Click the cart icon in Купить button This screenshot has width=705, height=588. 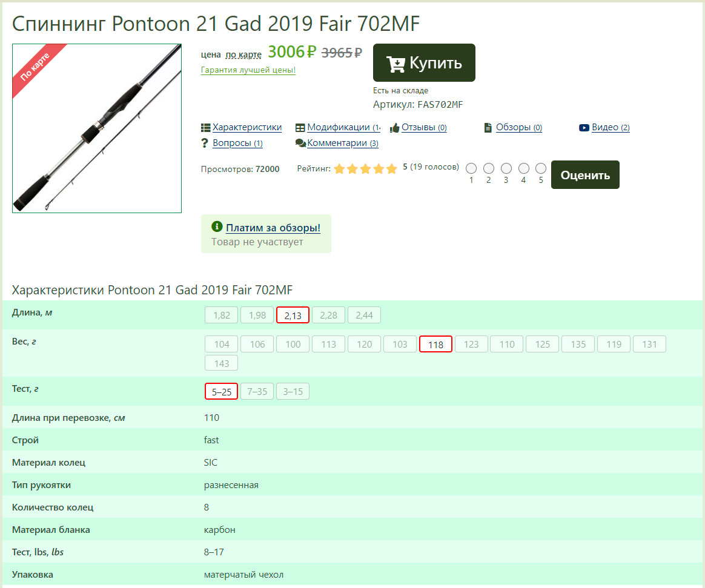pos(396,64)
